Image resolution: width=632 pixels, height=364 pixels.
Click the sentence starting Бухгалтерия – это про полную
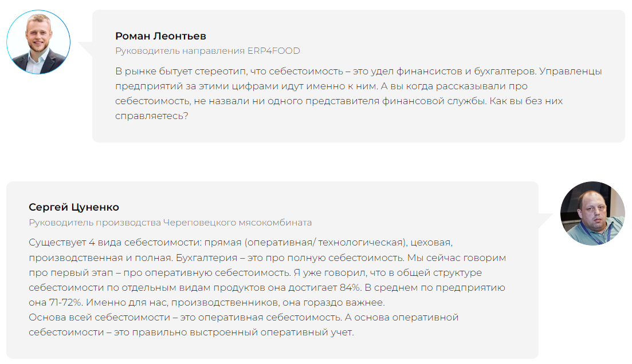click(x=290, y=258)
